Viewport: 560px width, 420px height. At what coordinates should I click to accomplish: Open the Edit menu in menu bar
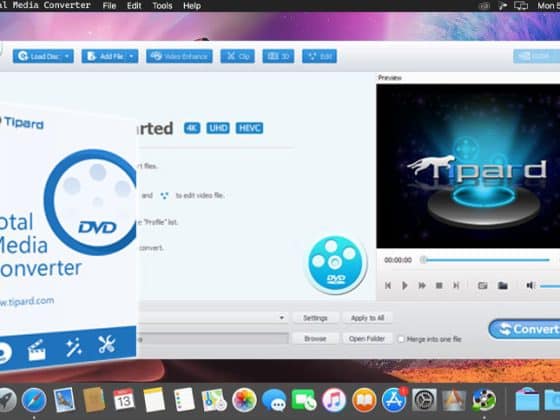pyautogui.click(x=134, y=6)
